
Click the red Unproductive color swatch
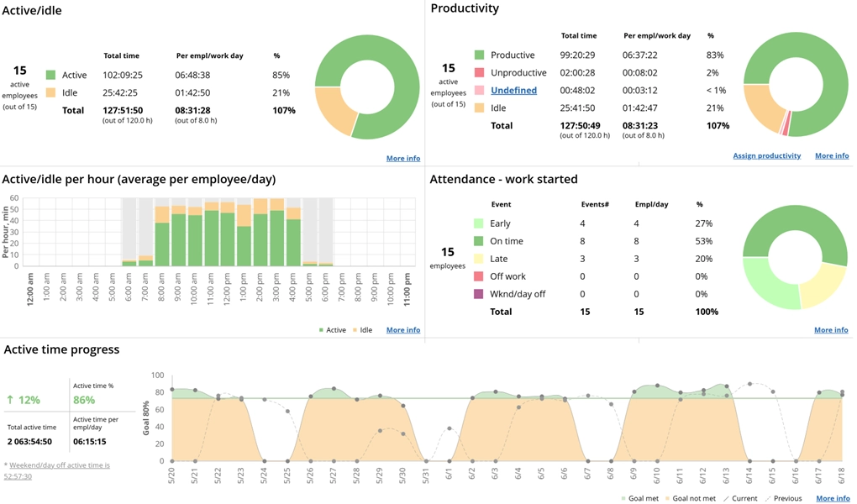tap(479, 73)
